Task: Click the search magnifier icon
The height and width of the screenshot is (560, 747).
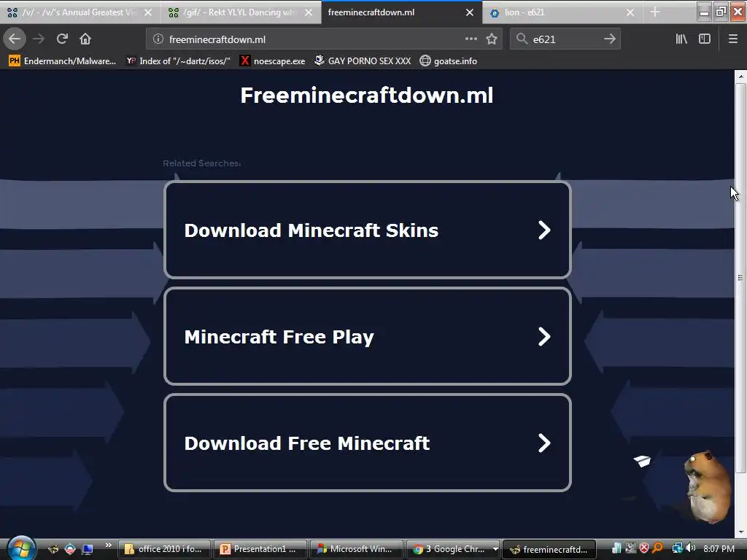Action: pos(522,39)
